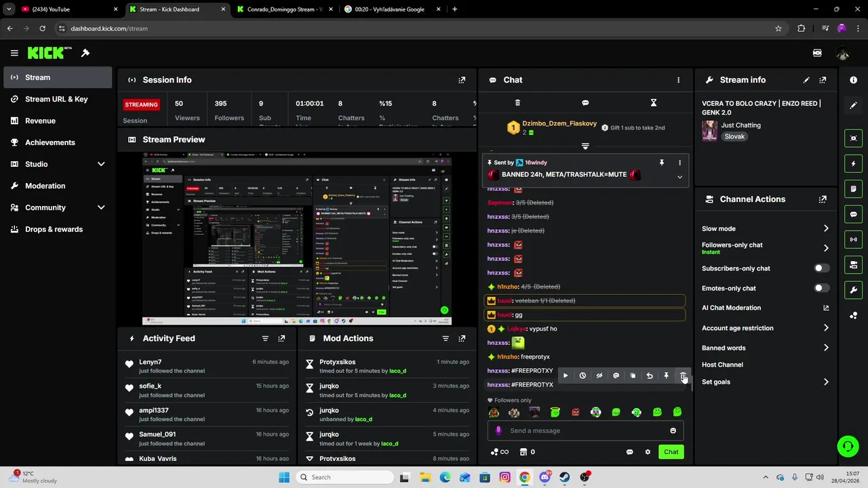
Task: Toggle the stream preview widget in right sidebar
Action: click(853, 138)
